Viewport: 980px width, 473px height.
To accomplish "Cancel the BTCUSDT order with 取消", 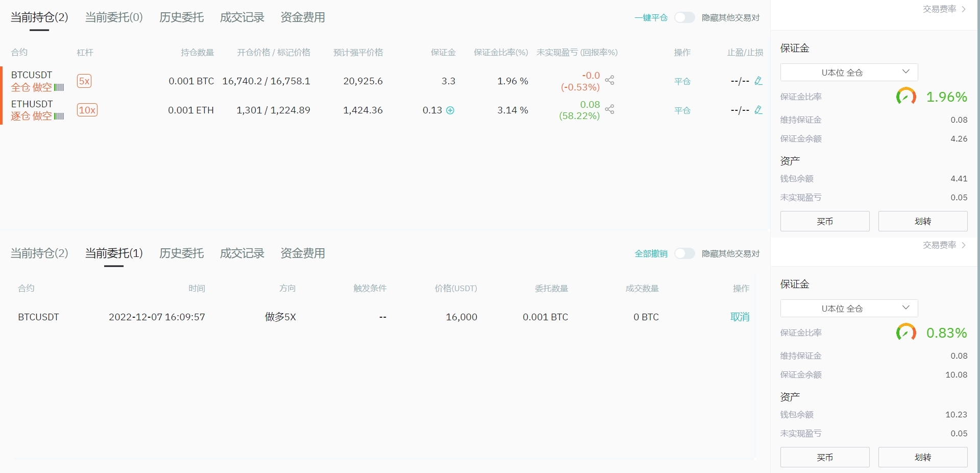I will tap(740, 317).
